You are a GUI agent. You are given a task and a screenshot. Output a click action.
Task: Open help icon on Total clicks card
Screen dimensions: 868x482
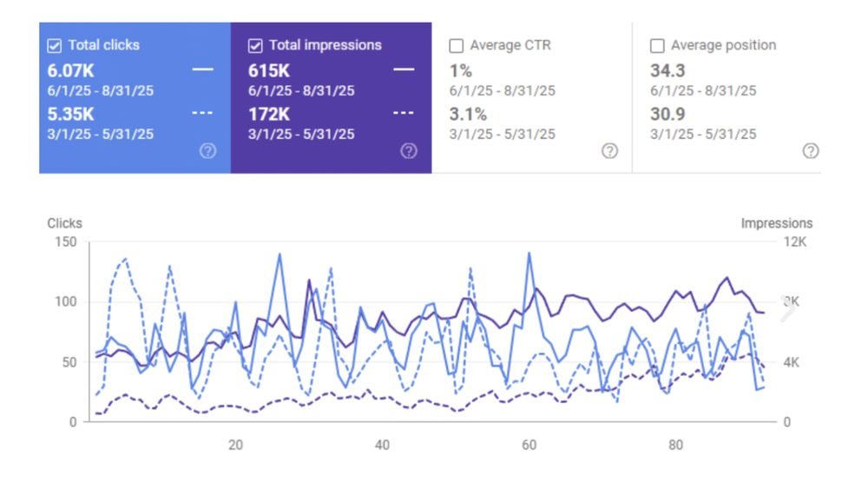208,151
